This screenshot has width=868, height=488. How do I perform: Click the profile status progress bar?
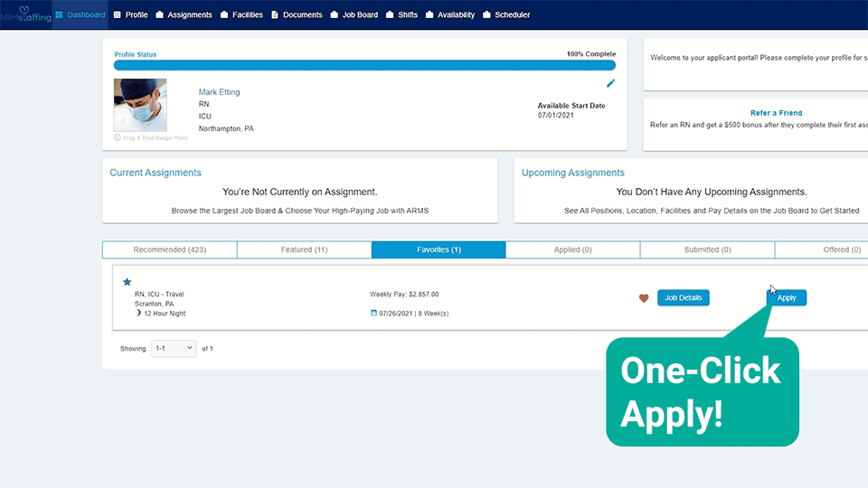click(x=364, y=65)
